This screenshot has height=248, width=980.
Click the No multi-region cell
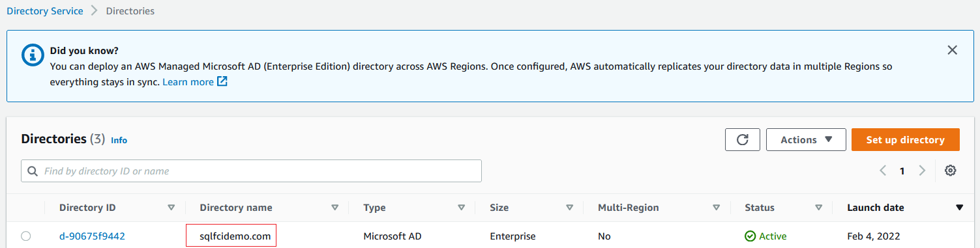point(604,236)
